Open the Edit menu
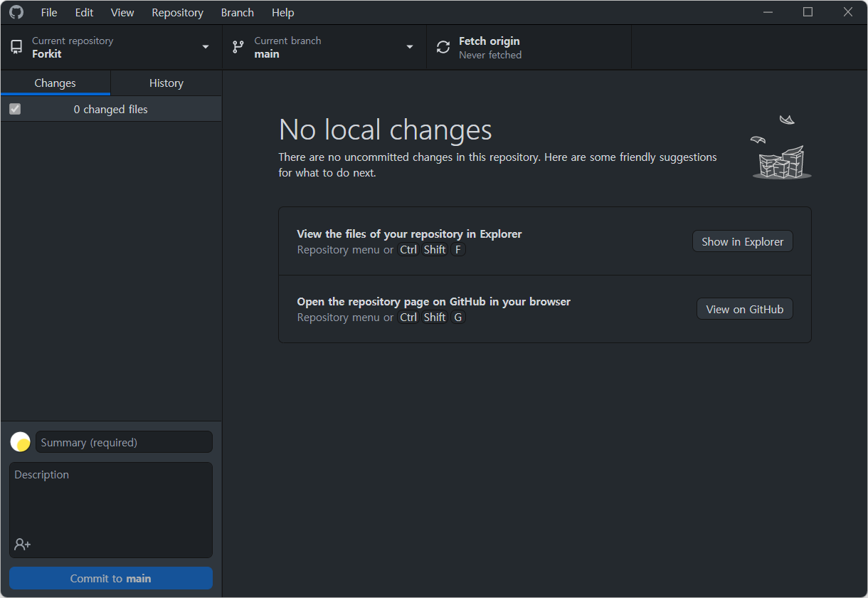This screenshot has height=598, width=868. 84,13
